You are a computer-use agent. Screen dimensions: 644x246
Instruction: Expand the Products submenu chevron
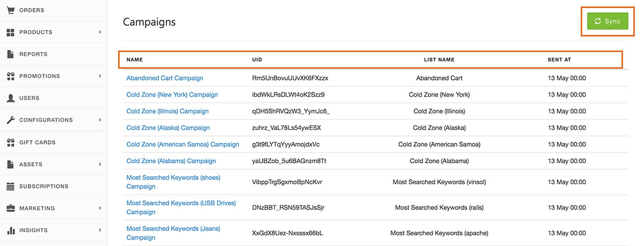tap(100, 32)
